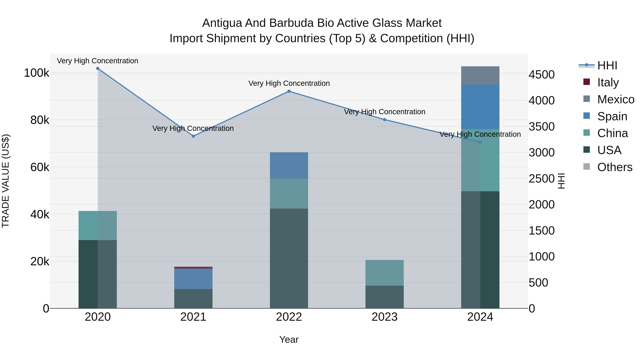The height and width of the screenshot is (362, 644).
Task: Click the USA segment of 2022 bar
Action: 289,258
